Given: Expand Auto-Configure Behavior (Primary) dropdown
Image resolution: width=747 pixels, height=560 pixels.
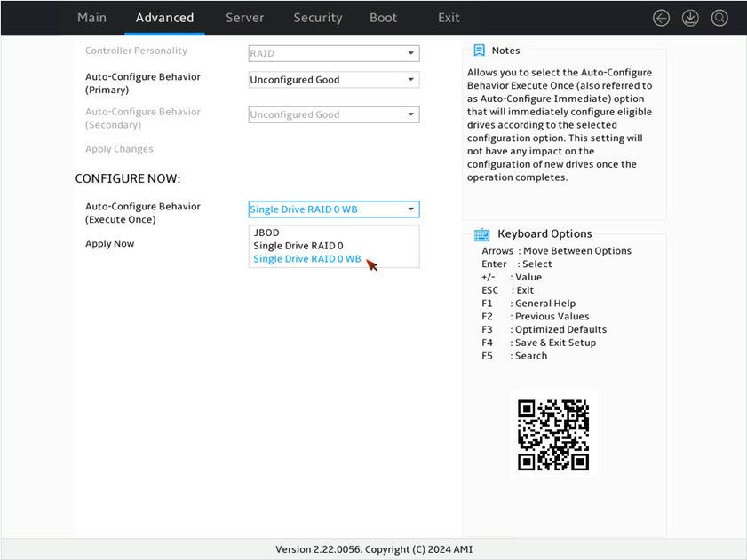Looking at the screenshot, I should (334, 80).
